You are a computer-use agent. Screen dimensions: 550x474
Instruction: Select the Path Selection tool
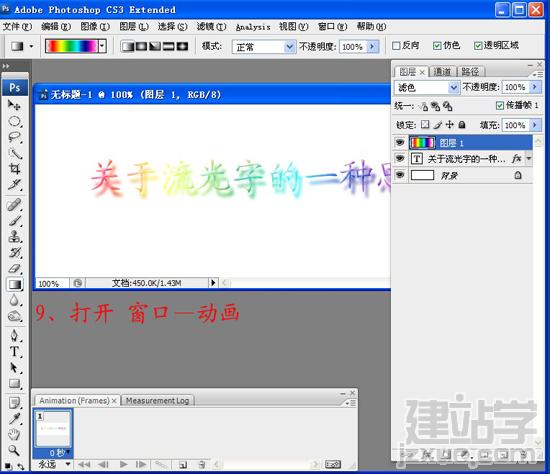pos(14,368)
